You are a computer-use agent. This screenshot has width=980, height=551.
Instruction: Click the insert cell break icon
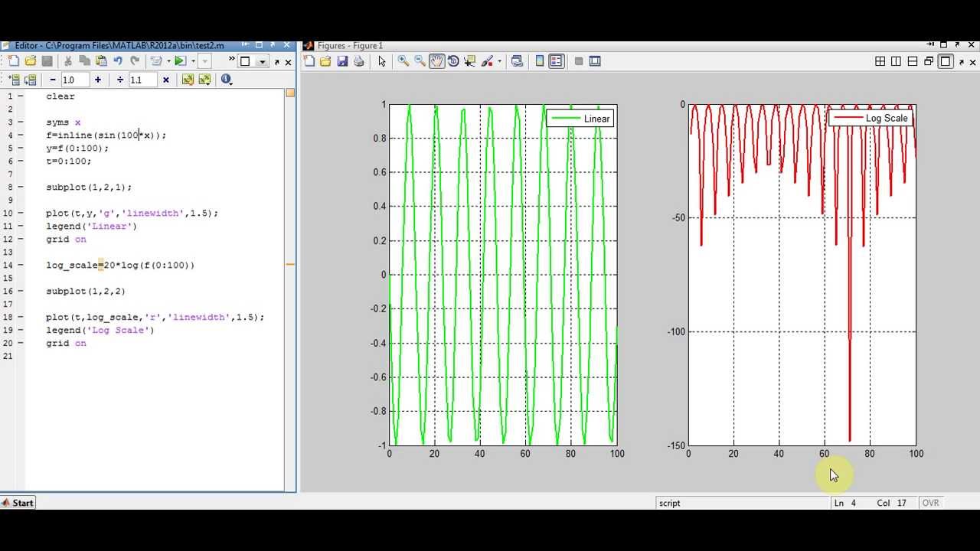(14, 80)
